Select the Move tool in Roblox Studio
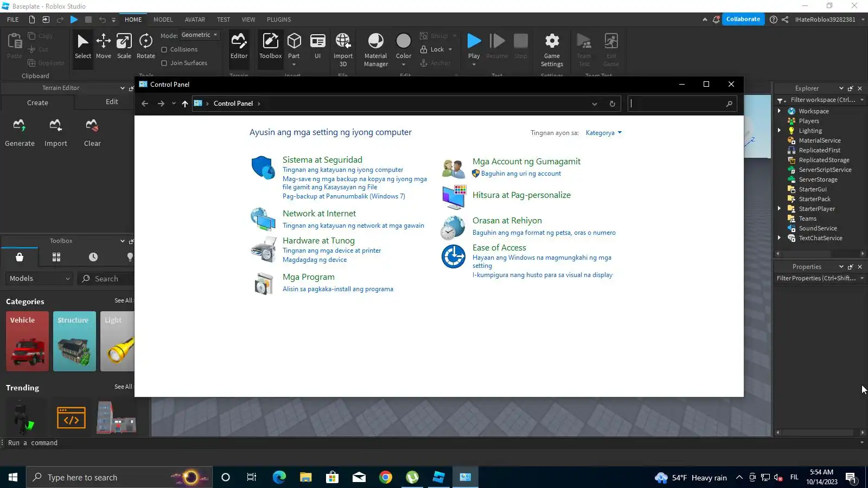Screen dimensions: 868x488 pos(103,46)
